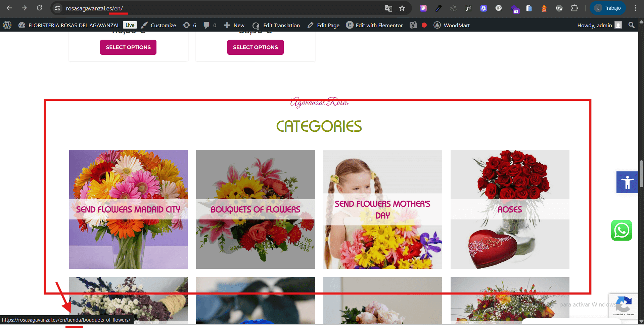Viewport: 644px width, 328px height.
Task: Open the blue rose category thumbnail
Action: 256,301
